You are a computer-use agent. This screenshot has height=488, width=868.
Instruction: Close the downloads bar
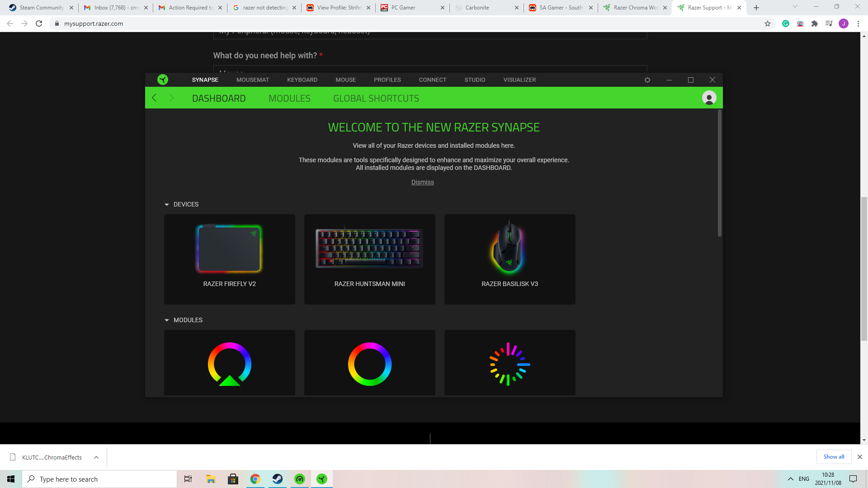[x=860, y=457]
